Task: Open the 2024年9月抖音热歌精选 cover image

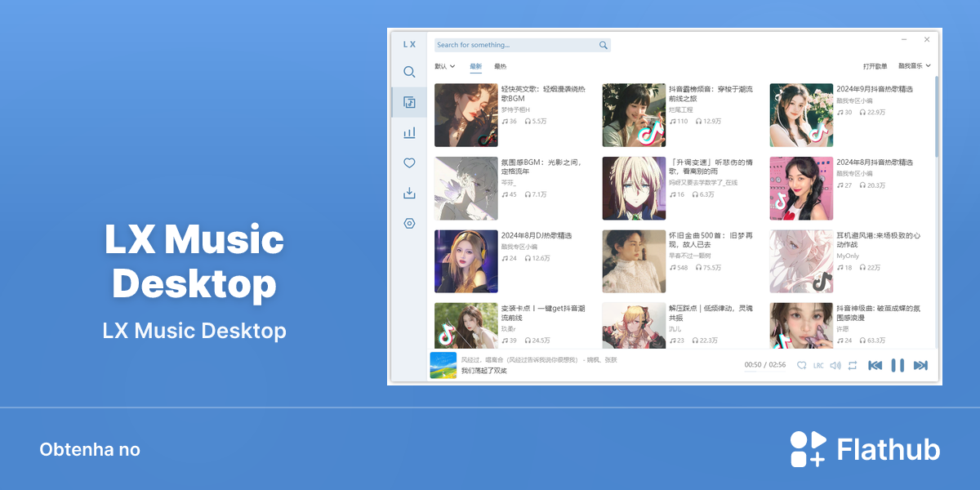Action: coord(801,115)
